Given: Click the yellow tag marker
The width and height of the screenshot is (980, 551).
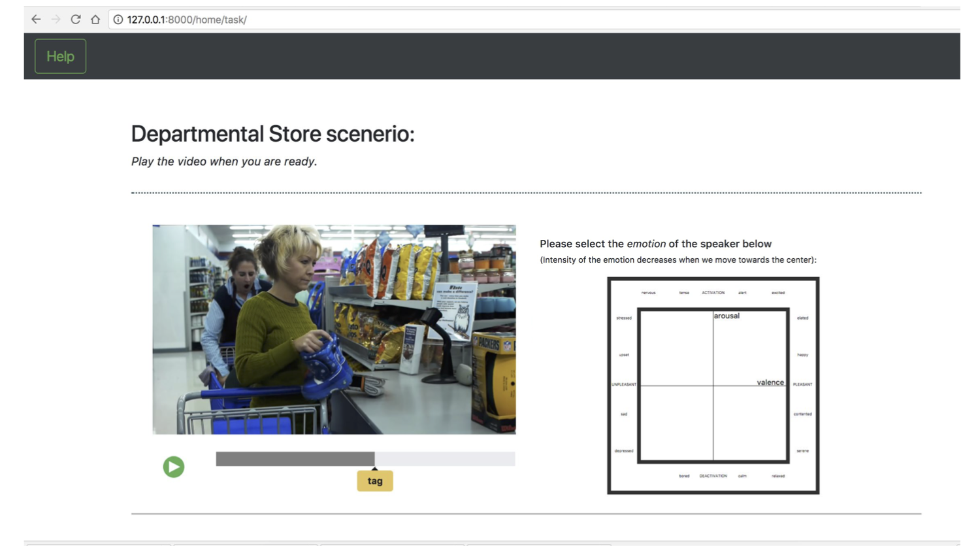Looking at the screenshot, I should pos(375,481).
